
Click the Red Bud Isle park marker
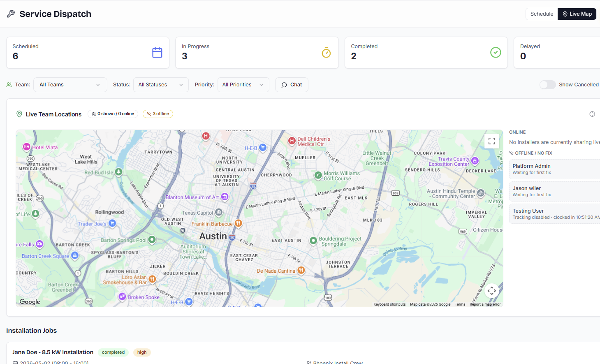click(119, 172)
